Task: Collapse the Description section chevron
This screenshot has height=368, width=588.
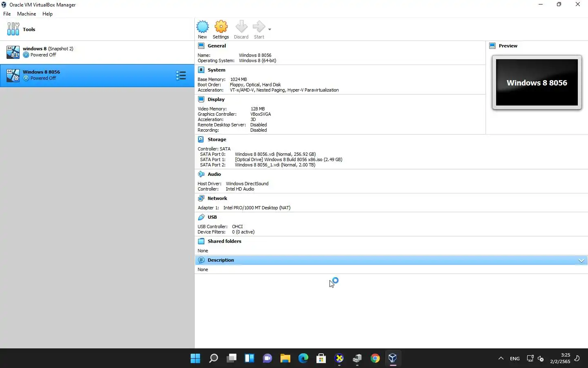Action: pyautogui.click(x=581, y=260)
